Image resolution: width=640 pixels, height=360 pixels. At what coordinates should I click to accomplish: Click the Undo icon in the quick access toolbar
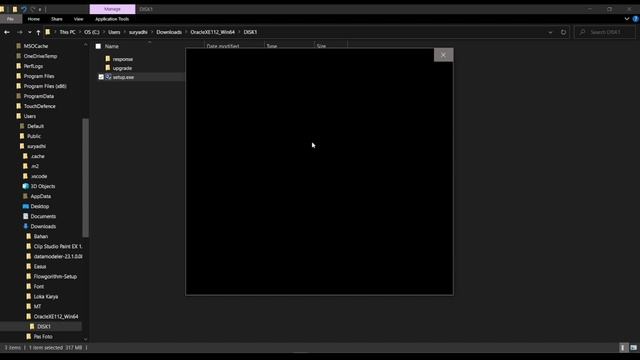coord(24,9)
